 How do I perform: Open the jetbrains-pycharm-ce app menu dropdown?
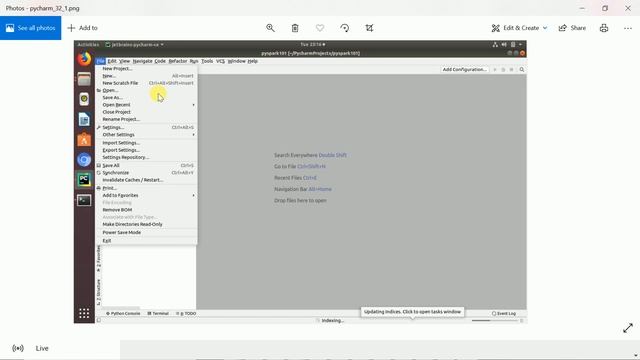[x=134, y=44]
